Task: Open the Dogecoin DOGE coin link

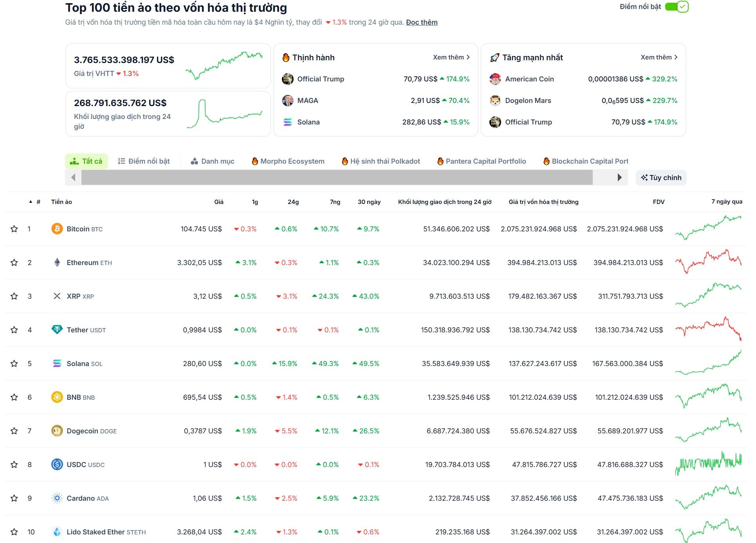Action: pyautogui.click(x=92, y=431)
